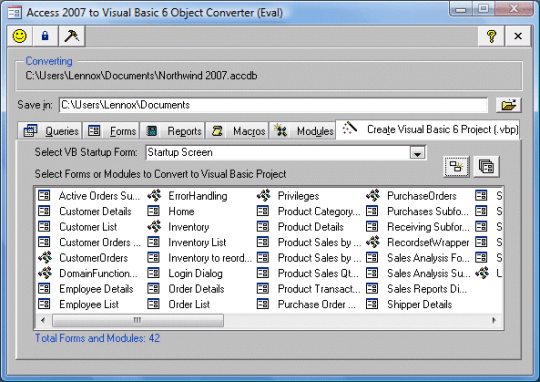Select the Customer List form icon
Screen dimensions: 540x382
(44, 227)
